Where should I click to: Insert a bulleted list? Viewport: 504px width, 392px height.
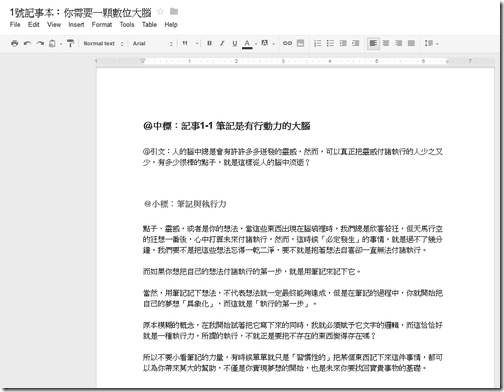click(x=330, y=43)
